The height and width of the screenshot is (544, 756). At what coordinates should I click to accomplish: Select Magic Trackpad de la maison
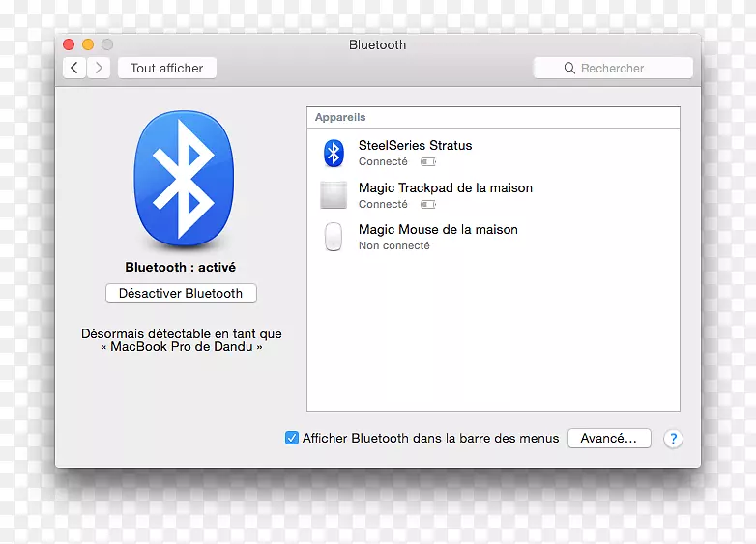click(x=446, y=187)
